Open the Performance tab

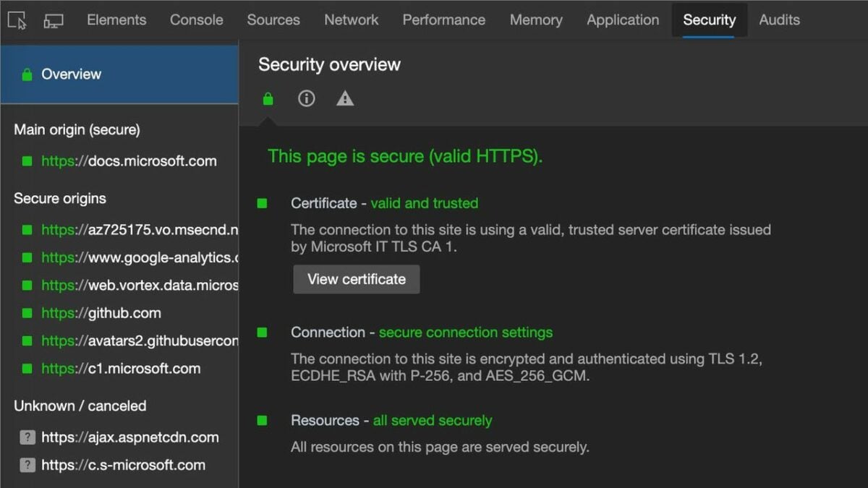coord(444,20)
